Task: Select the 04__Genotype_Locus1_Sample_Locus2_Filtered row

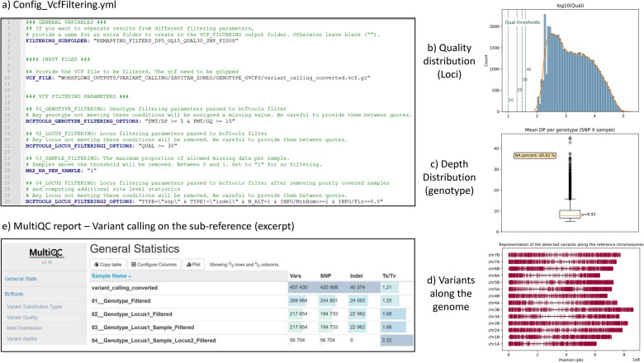Action: tap(251, 340)
